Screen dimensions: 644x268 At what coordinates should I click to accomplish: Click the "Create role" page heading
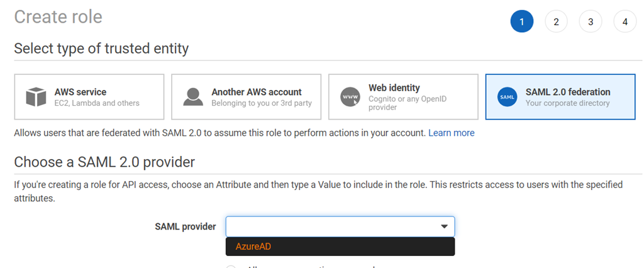pos(58,17)
